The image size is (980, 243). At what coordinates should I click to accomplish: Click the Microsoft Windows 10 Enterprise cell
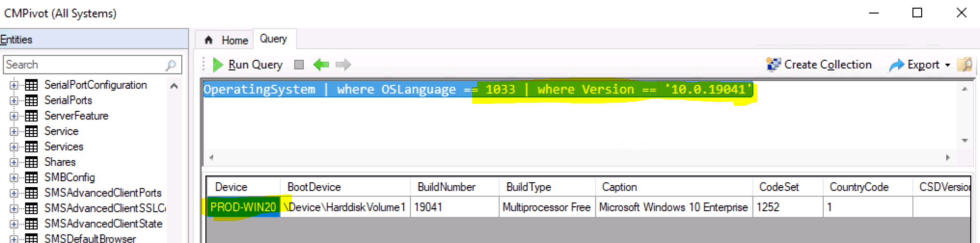click(674, 207)
